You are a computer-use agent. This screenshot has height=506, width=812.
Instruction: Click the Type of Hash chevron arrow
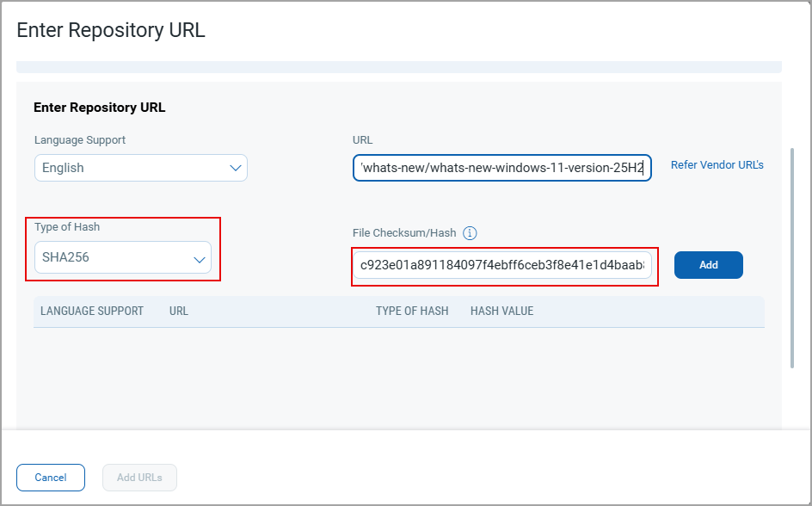click(200, 258)
